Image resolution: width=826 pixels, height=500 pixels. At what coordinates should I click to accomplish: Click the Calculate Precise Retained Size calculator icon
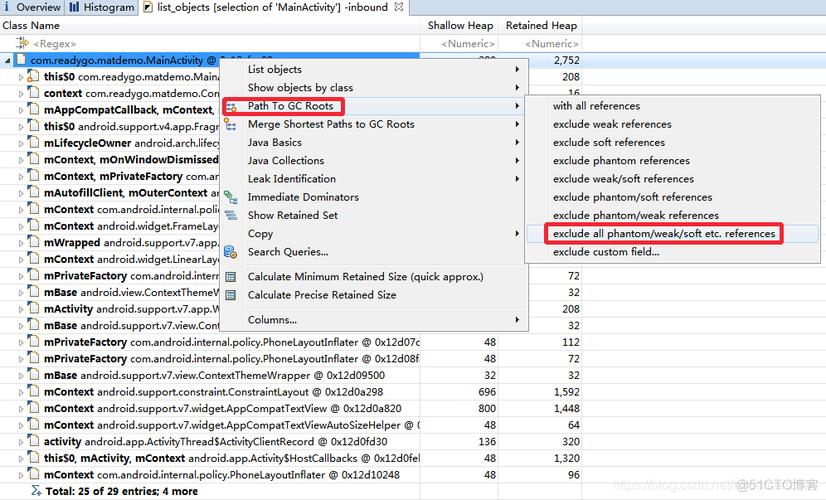tap(231, 296)
